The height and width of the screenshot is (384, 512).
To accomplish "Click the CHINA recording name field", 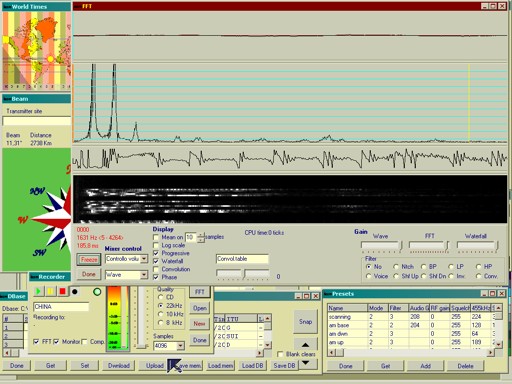I will (x=61, y=307).
